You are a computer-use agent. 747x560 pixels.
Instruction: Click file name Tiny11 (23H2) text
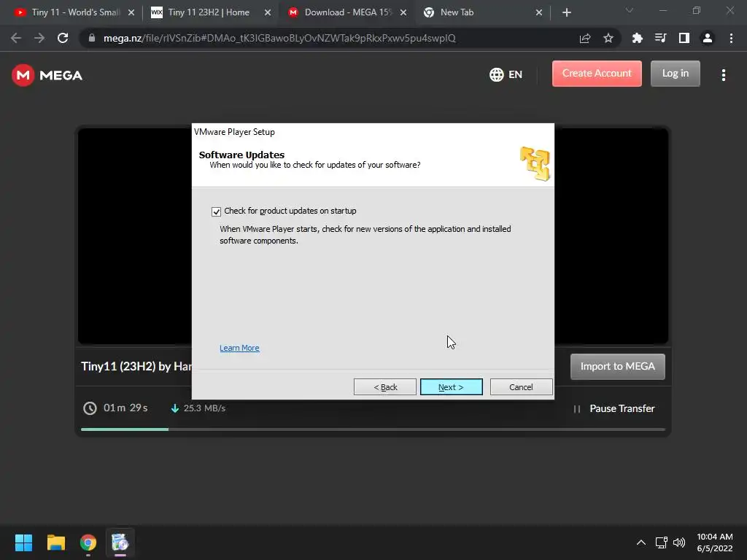136,366
